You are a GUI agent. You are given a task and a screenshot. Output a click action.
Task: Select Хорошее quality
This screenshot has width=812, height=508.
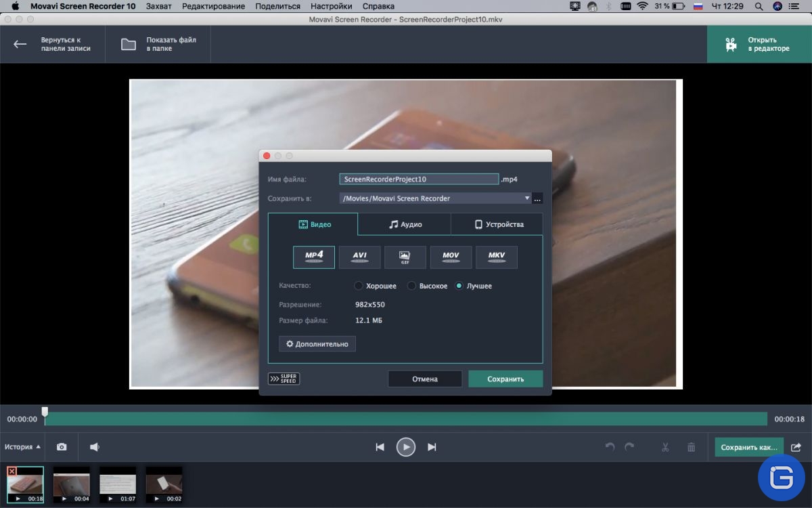point(376,286)
